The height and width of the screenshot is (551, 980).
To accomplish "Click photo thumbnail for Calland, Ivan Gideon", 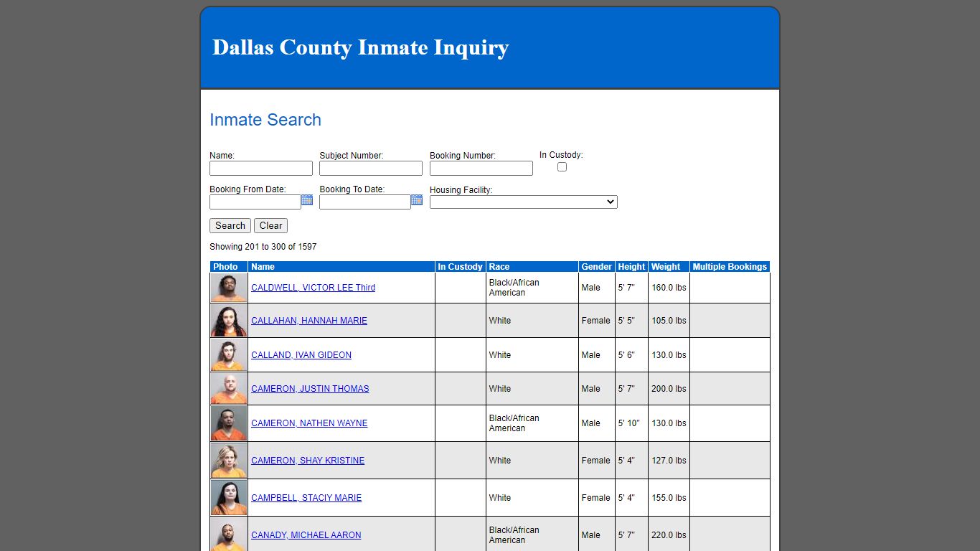I will coord(229,355).
